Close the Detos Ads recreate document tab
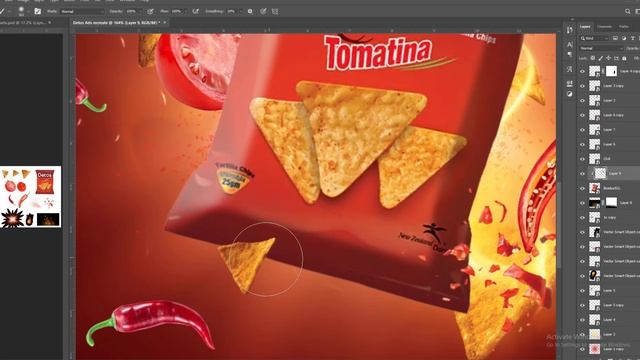 (165, 22)
